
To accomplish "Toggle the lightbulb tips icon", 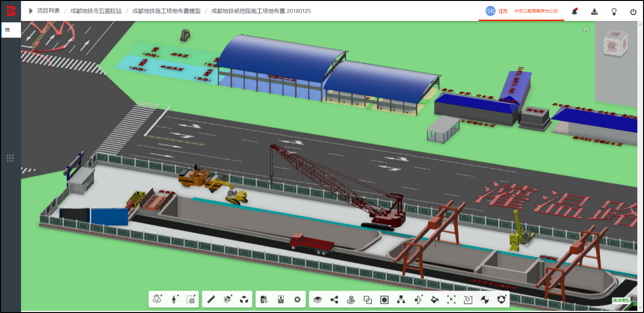I will coord(614,11).
